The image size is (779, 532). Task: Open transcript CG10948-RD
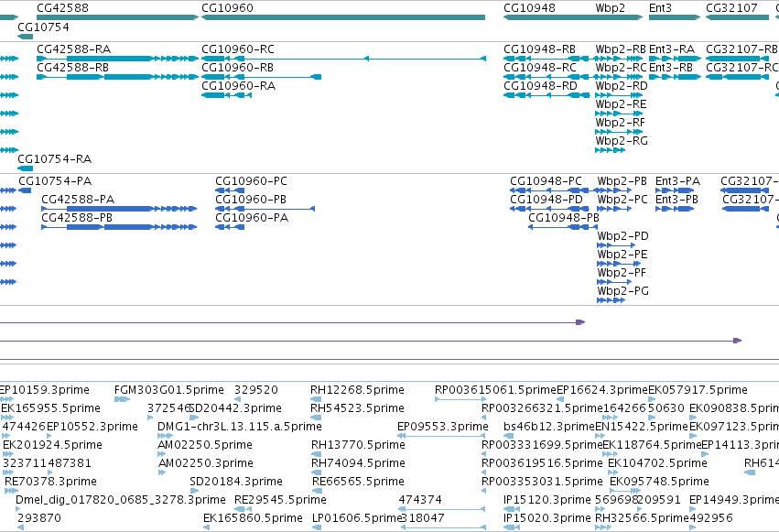coord(540,86)
